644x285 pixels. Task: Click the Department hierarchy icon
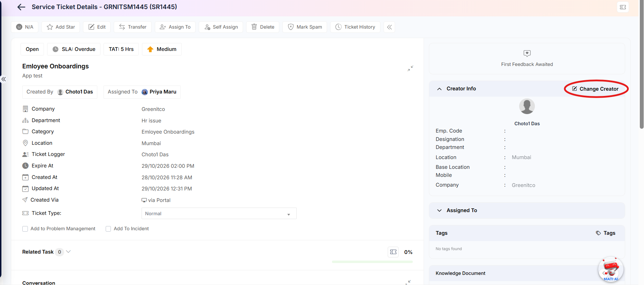[25, 120]
